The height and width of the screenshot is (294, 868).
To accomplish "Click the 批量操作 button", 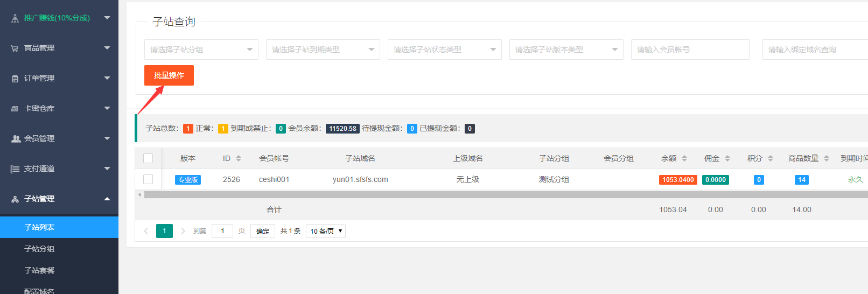I will (169, 75).
